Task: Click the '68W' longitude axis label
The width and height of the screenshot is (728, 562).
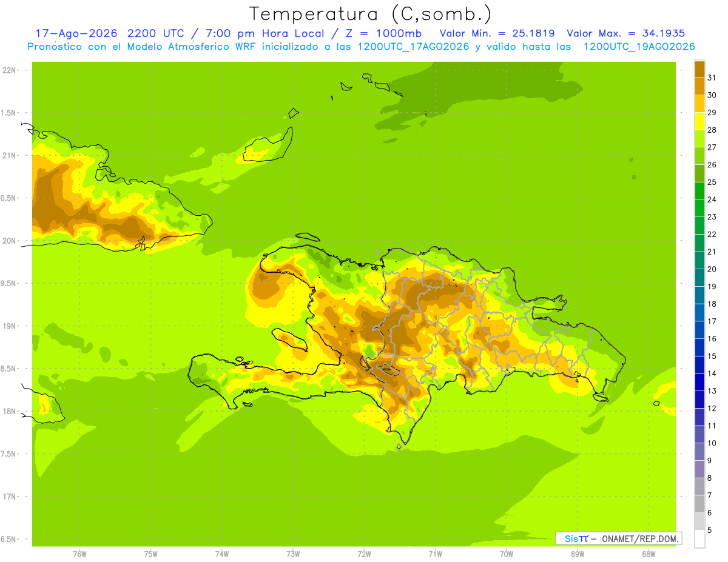Action: point(649,554)
